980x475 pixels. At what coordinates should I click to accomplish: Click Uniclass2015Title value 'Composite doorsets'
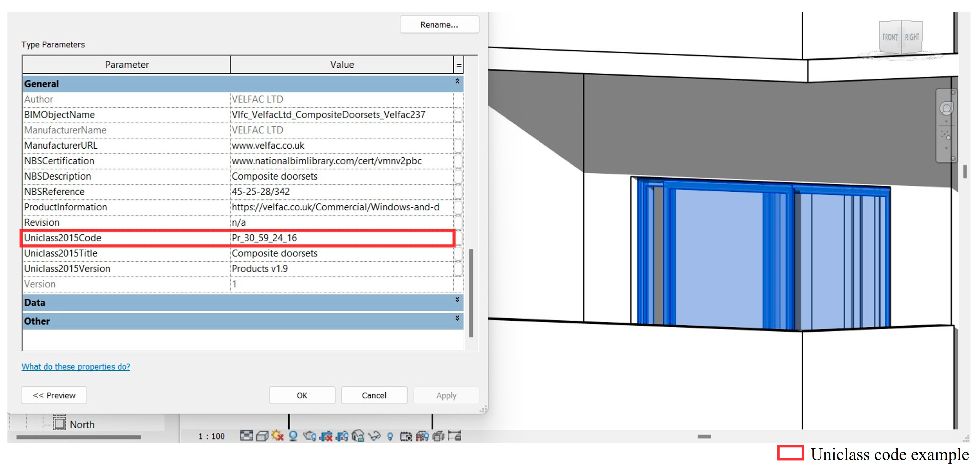click(274, 253)
